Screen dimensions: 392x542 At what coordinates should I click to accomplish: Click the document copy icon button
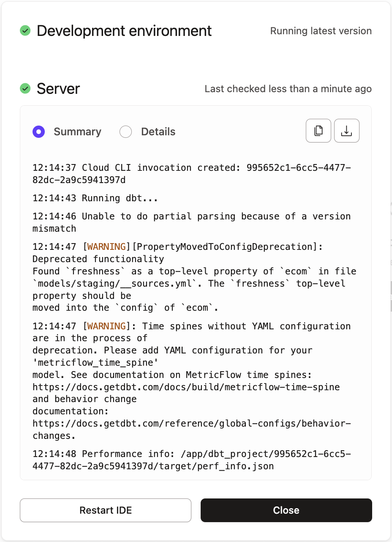point(318,131)
